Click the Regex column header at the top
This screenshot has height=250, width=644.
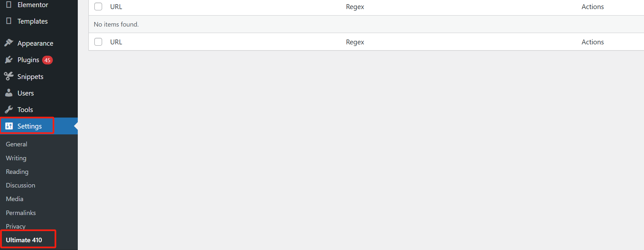[355, 7]
